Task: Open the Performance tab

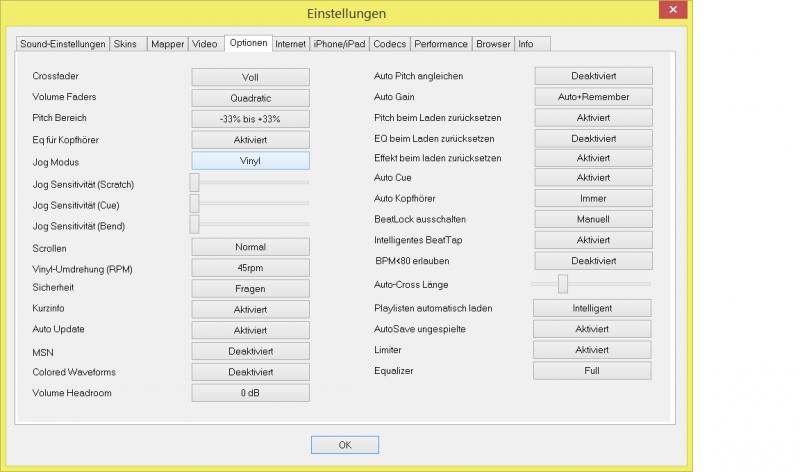Action: [x=441, y=44]
